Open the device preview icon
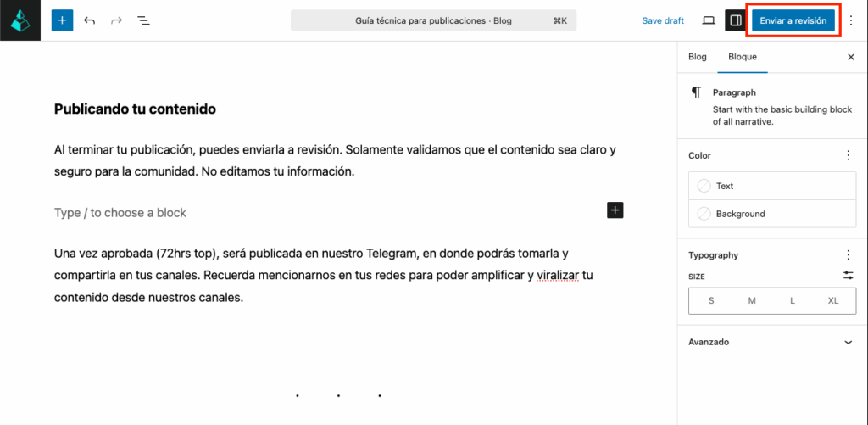The width and height of the screenshot is (868, 425). (709, 20)
